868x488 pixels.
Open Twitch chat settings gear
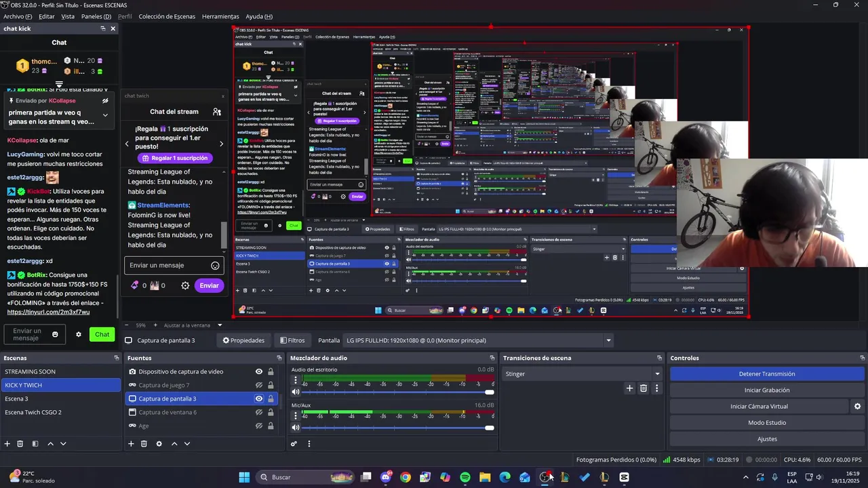coord(185,285)
